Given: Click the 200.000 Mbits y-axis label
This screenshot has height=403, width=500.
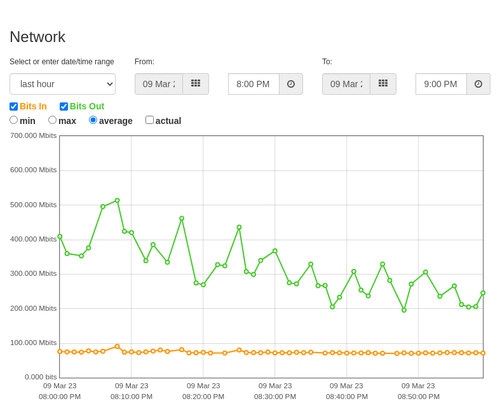Looking at the screenshot, I should coord(33,308).
